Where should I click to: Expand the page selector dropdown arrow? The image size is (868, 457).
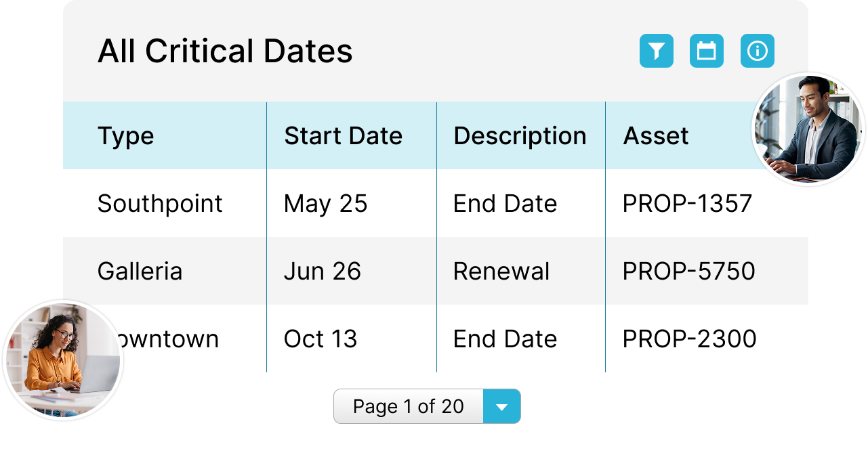[501, 406]
